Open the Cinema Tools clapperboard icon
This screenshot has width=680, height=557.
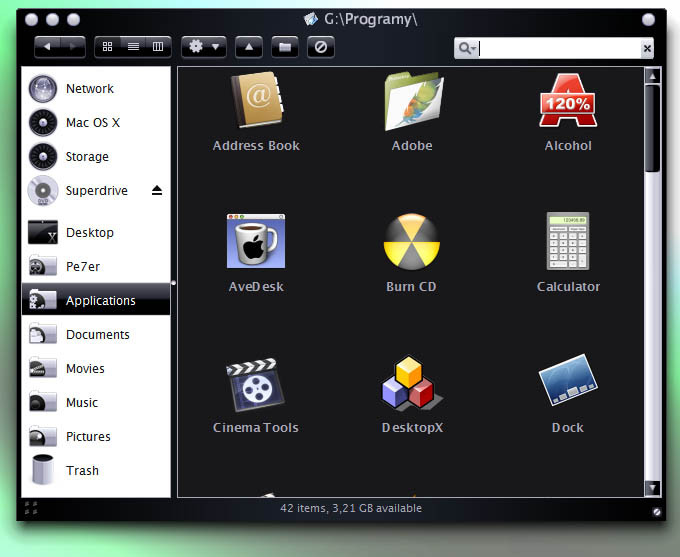(x=256, y=384)
